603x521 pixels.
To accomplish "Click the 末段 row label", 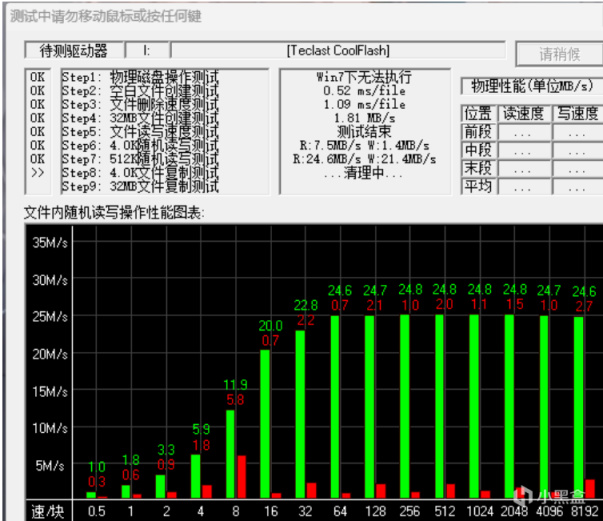I will click(478, 168).
